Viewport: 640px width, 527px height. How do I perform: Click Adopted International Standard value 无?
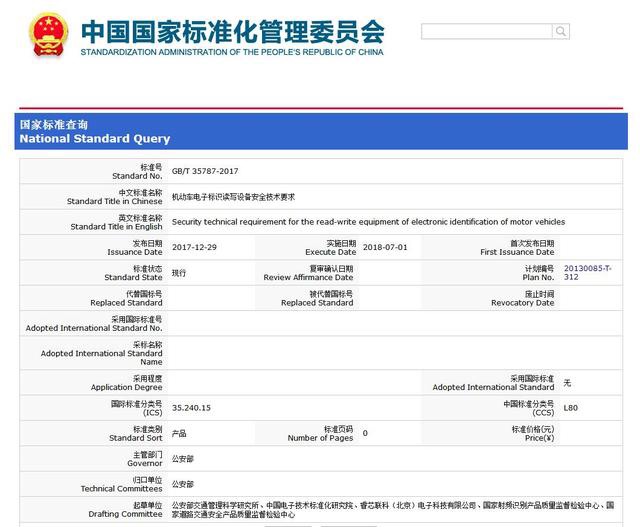click(x=567, y=382)
